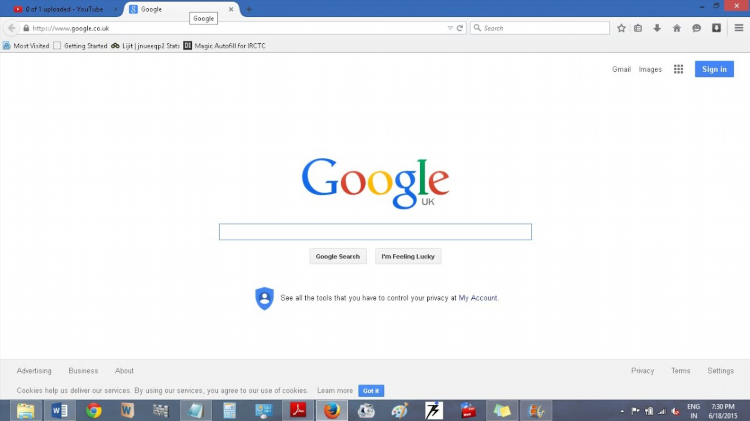Click the Firefox taskbar icon

(331, 410)
